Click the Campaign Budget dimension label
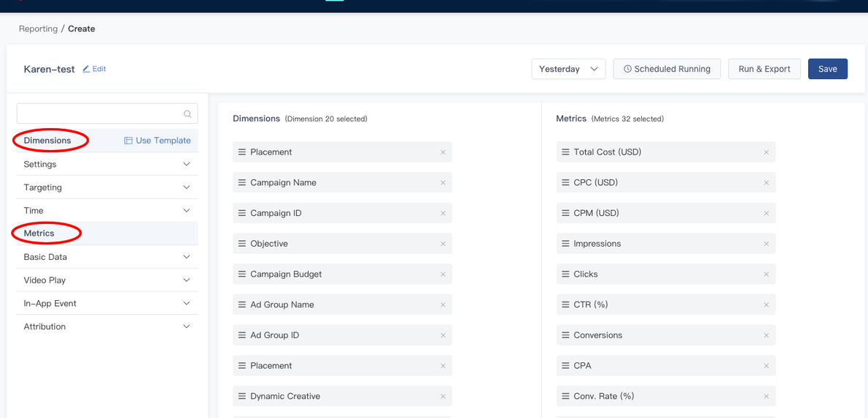 pos(286,274)
